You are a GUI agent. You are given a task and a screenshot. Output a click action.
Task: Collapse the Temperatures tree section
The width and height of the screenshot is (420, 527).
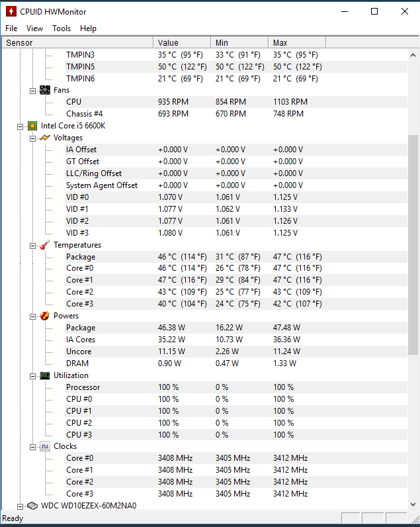(x=32, y=245)
